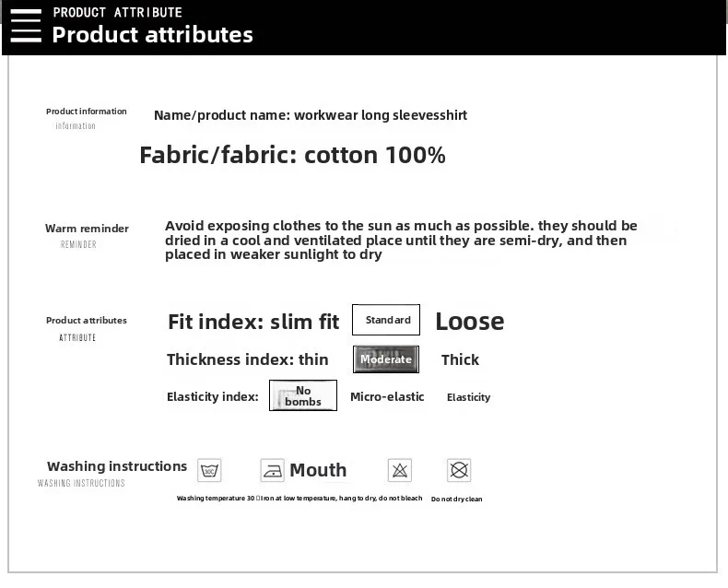
Task: Click the do not bleach triangle icon
Action: [x=400, y=471]
